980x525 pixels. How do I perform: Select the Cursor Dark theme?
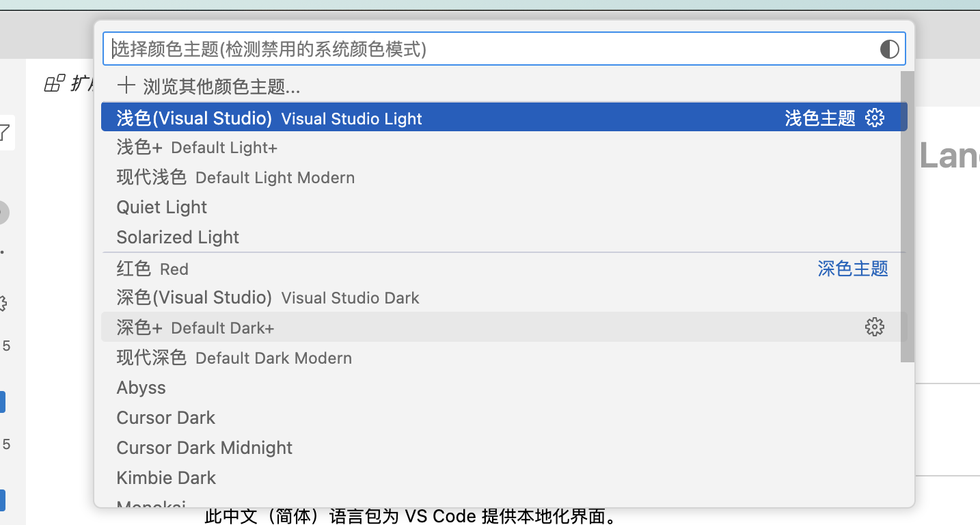(166, 418)
